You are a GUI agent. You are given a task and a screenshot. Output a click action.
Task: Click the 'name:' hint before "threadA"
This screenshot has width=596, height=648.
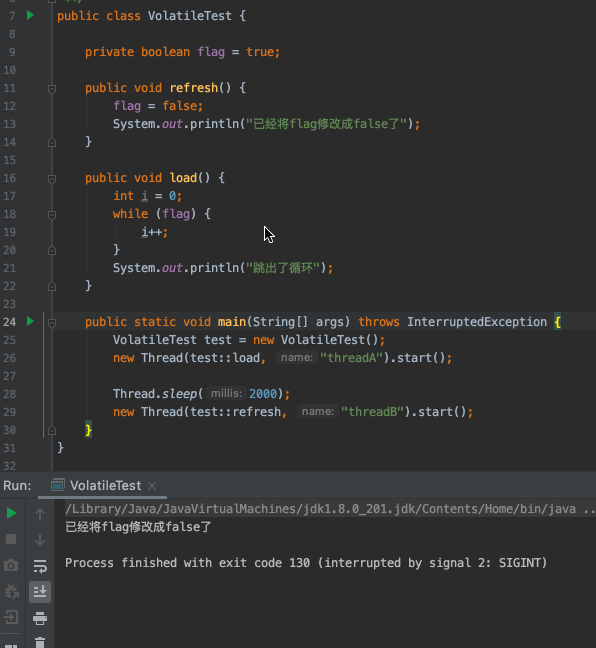pyautogui.click(x=297, y=357)
